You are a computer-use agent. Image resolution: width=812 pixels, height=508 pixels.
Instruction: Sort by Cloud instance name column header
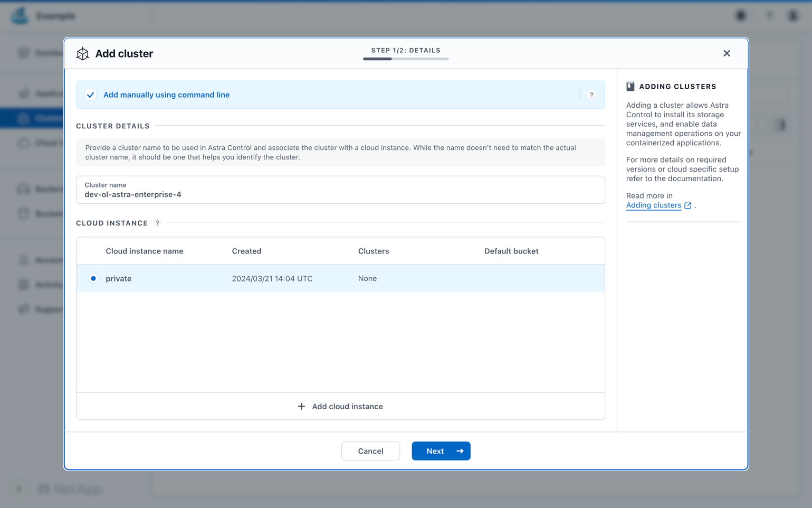click(145, 251)
